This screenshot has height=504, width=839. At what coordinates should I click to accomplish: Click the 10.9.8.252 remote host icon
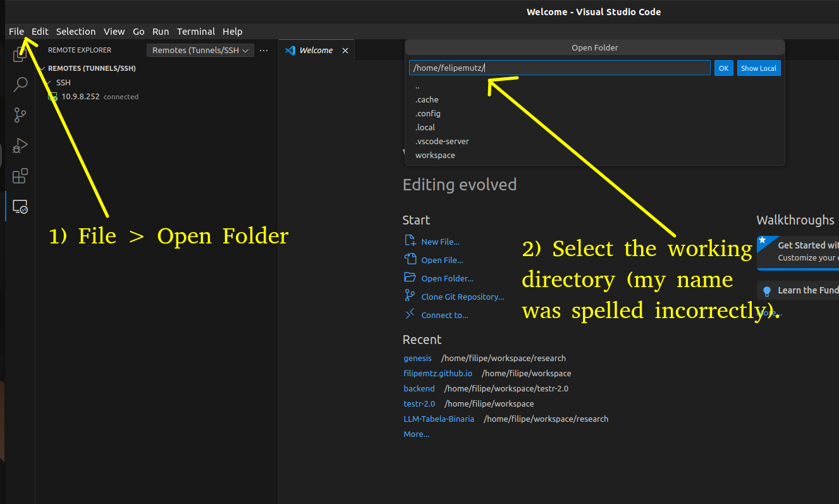point(53,97)
